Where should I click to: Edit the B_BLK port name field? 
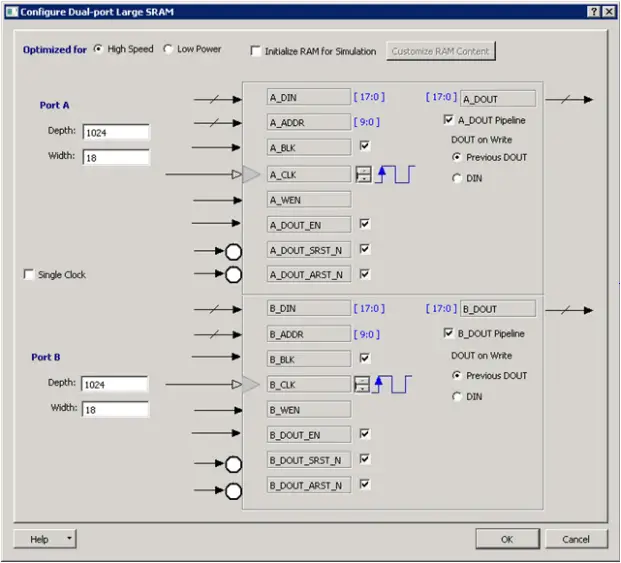point(309,359)
